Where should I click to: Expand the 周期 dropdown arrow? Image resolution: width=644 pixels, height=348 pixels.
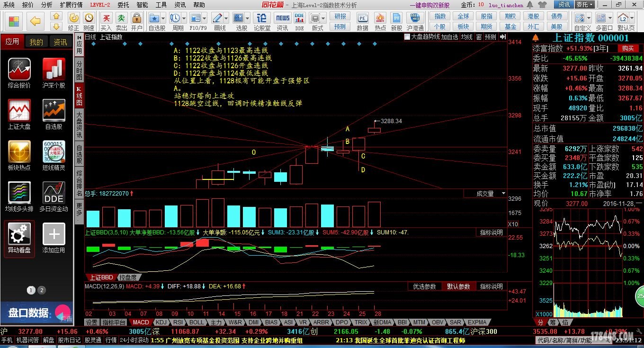click(x=184, y=18)
